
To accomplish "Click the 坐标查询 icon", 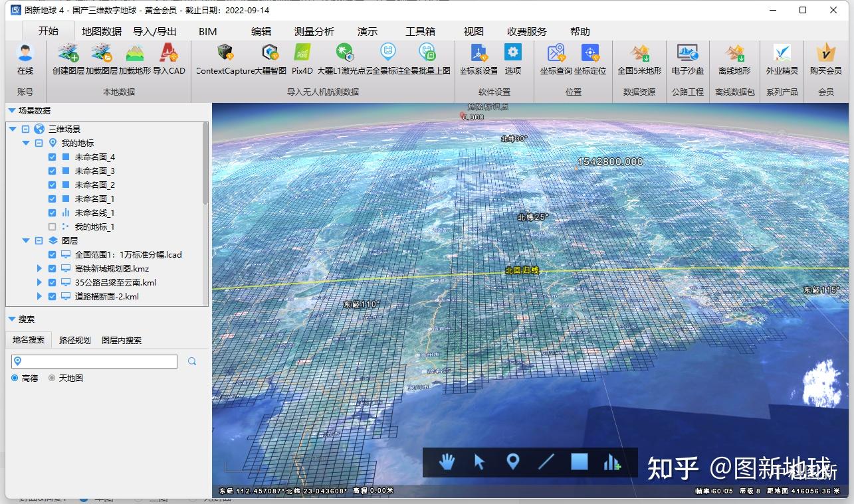I will tap(556, 52).
